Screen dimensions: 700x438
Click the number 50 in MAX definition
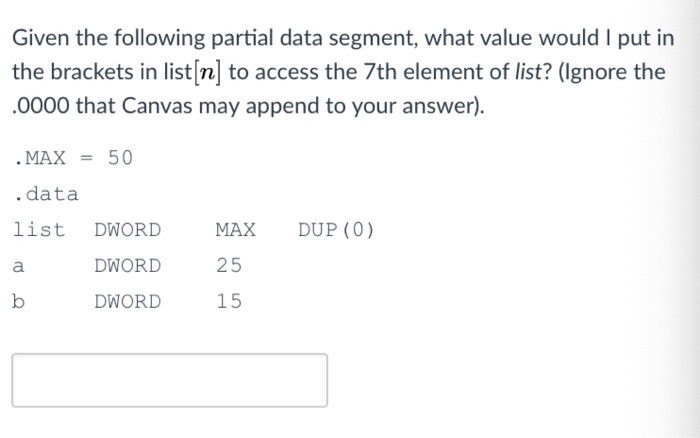click(x=120, y=158)
